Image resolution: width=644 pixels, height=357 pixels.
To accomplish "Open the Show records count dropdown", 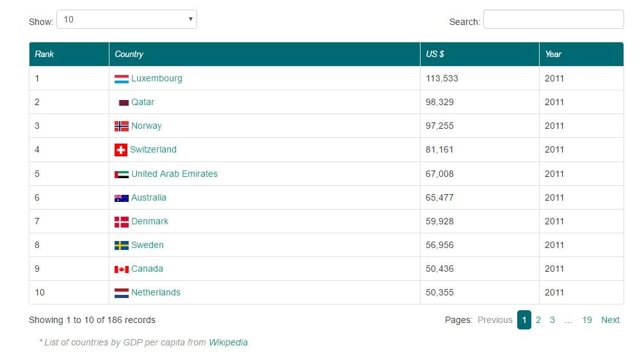I will [x=127, y=20].
